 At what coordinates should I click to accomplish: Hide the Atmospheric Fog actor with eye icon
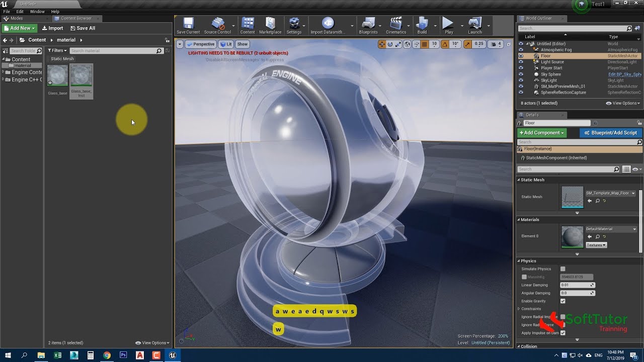pos(521,50)
